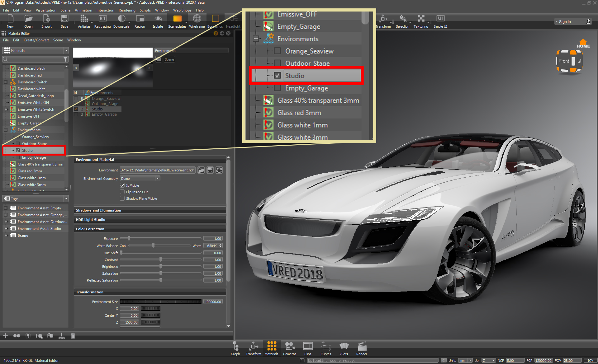
Task: Open the Clips module
Action: pos(308,348)
